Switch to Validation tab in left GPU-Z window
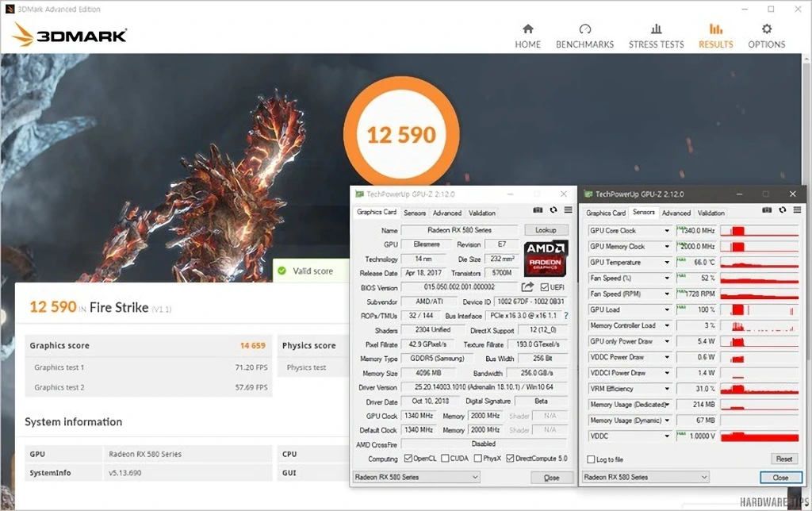 pos(482,213)
